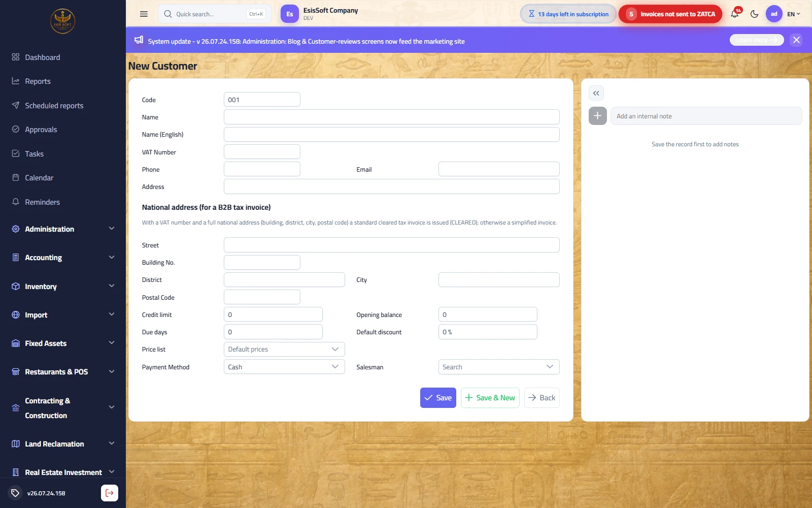Viewport: 812px width, 508px height.
Task: Click the hamburger menu icon
Action: (144, 14)
